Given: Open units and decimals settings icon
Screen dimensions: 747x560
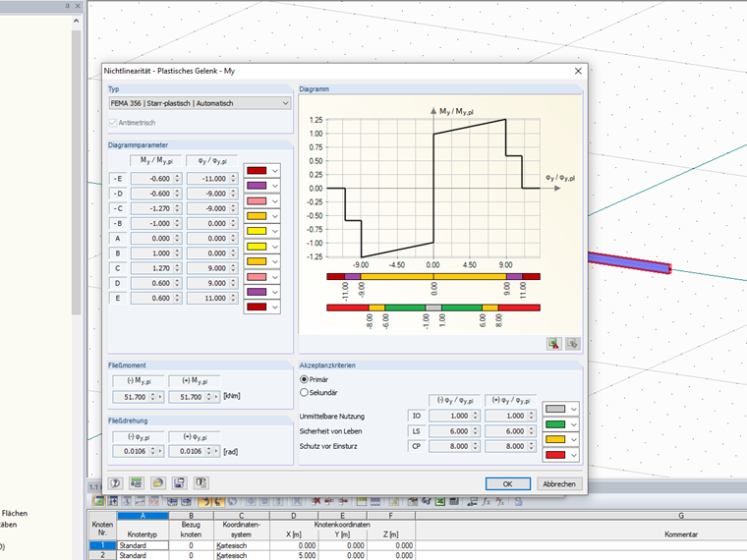Looking at the screenshot, I should [137, 483].
